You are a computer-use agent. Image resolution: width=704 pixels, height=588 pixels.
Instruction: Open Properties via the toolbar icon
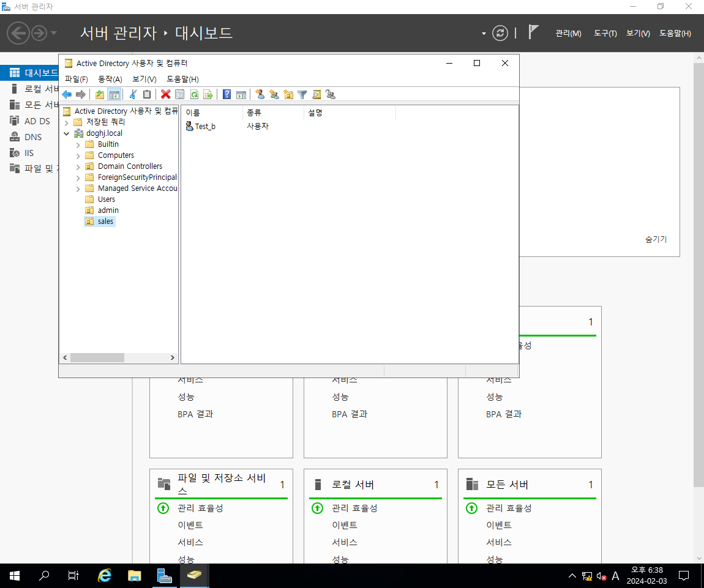tap(180, 94)
